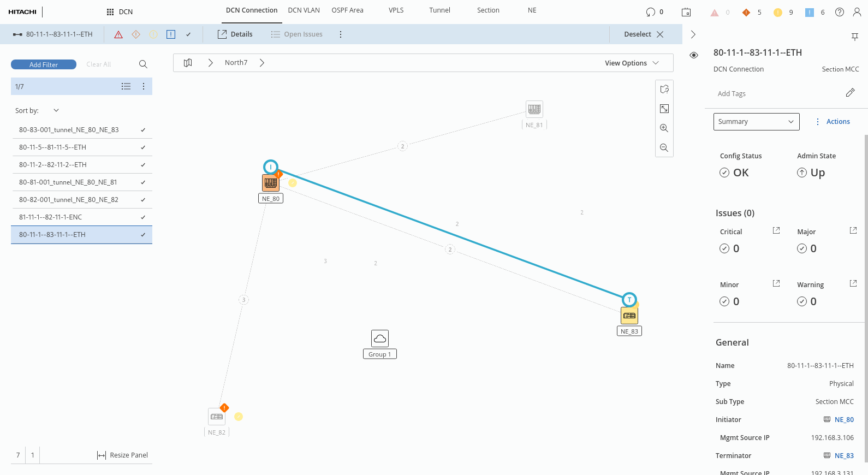The height and width of the screenshot is (475, 868).
Task: Open the search filter magnifier icon
Action: (143, 64)
